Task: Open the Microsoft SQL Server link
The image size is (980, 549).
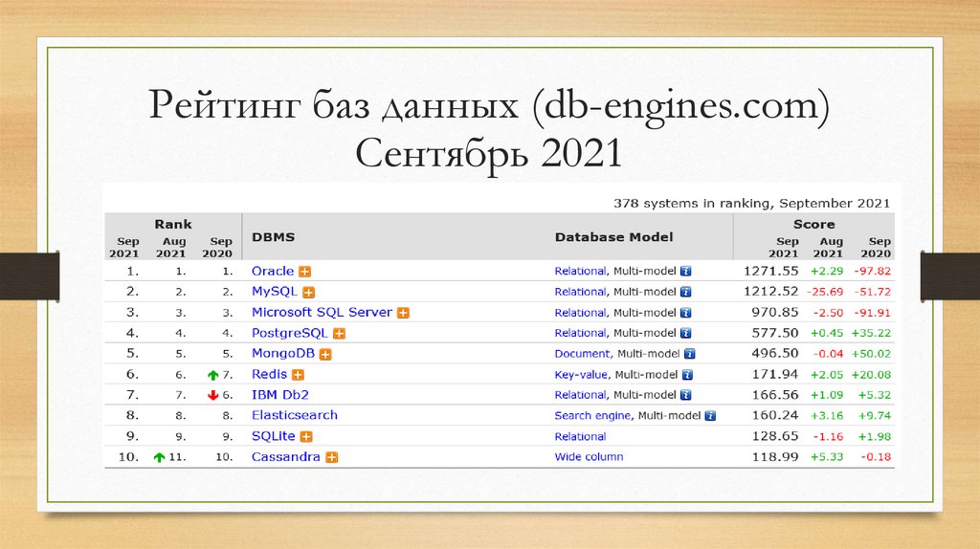Action: click(x=322, y=313)
